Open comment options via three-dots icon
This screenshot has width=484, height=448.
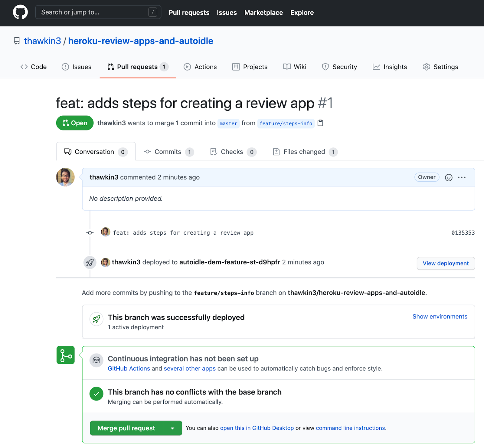point(462,177)
